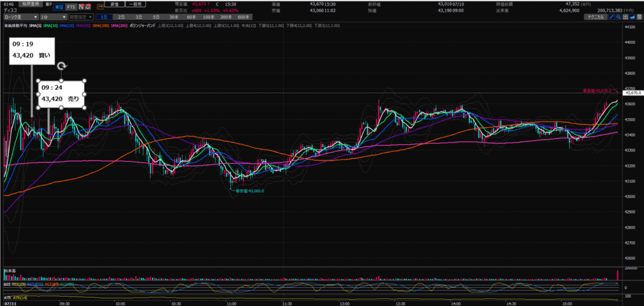644x306 pixels.
Task: Click the ATR(14) indicator label
Action: coord(20,298)
